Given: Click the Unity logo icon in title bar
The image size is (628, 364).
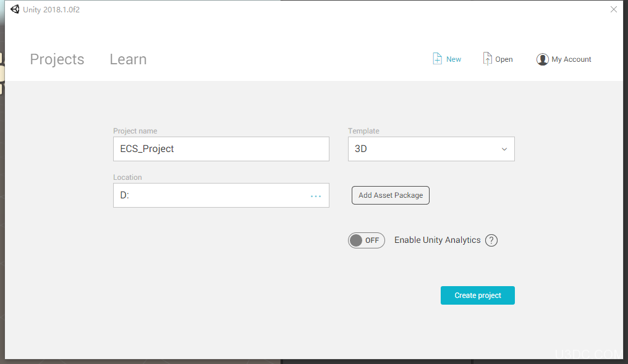Looking at the screenshot, I should point(15,9).
